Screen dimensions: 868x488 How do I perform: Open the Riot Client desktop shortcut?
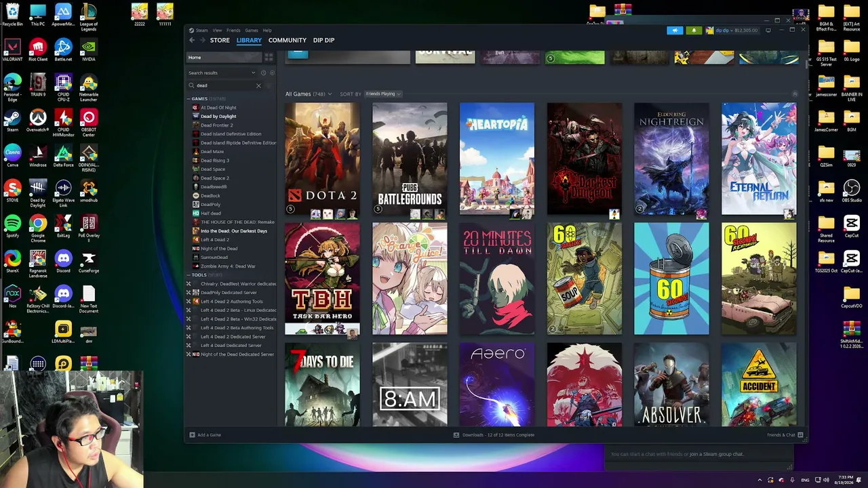38,49
